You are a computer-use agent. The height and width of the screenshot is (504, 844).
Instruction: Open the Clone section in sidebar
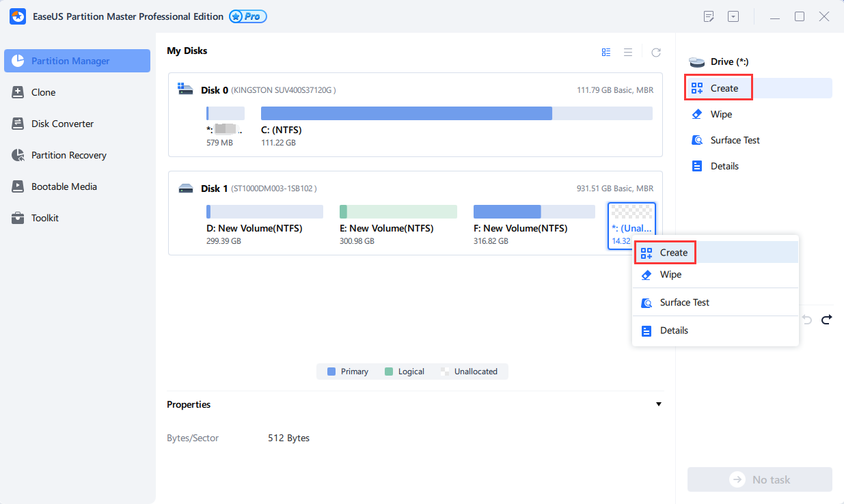pos(43,92)
